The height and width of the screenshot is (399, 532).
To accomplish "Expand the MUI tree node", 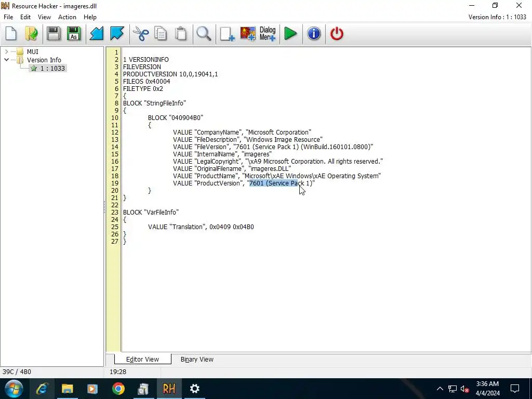I will pos(6,51).
